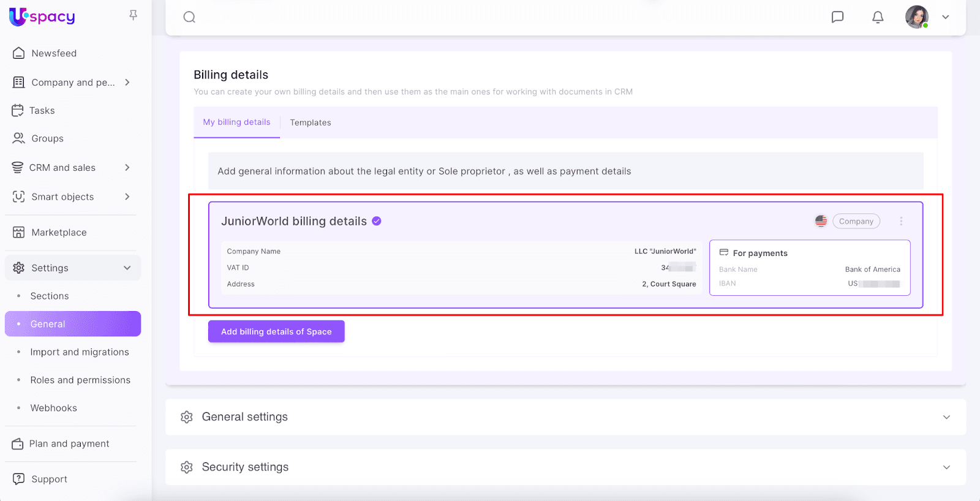980x501 pixels.
Task: Click the search magnifier icon
Action: click(189, 17)
